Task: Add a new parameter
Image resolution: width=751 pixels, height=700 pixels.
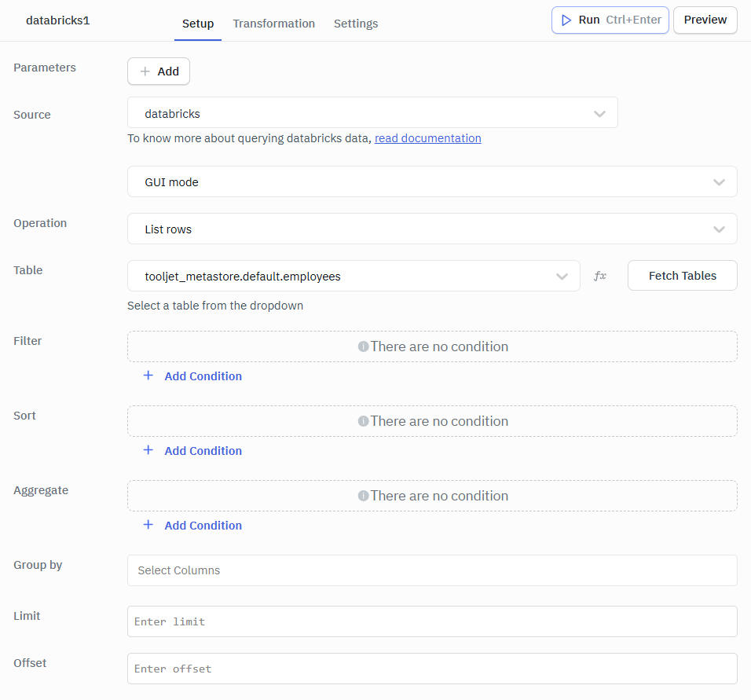Action: (x=159, y=71)
